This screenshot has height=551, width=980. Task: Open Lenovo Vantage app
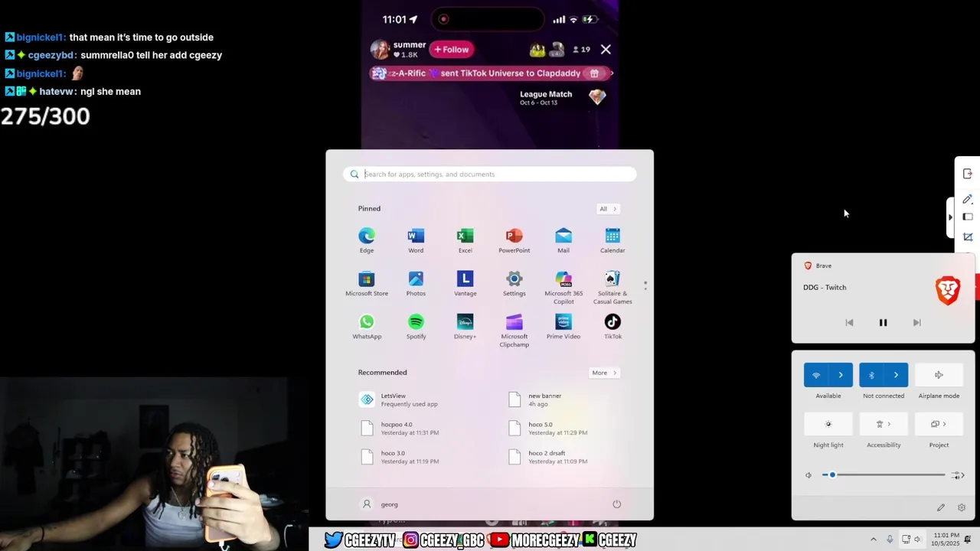(465, 283)
